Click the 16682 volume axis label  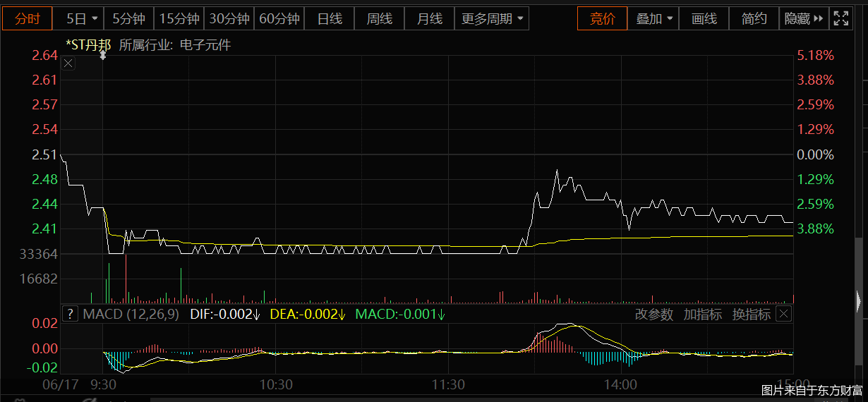[39, 279]
